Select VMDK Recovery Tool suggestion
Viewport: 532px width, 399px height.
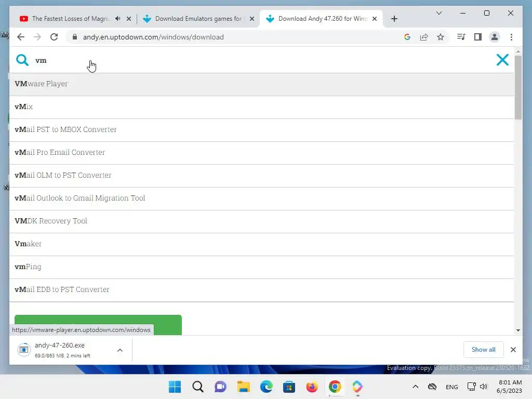point(261,221)
